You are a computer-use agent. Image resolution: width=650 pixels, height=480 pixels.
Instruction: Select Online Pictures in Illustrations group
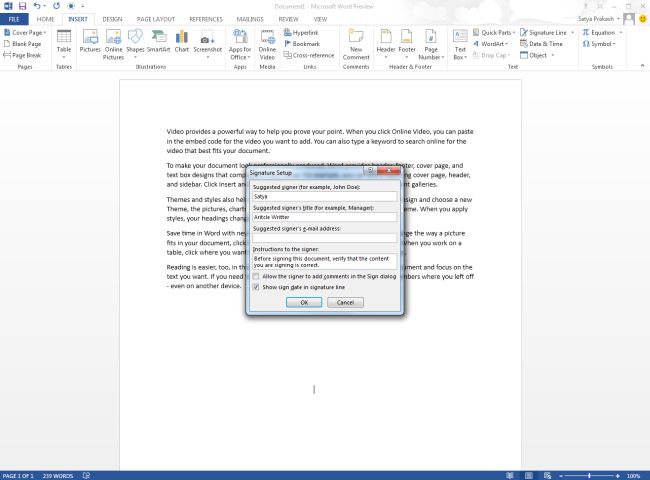click(113, 44)
